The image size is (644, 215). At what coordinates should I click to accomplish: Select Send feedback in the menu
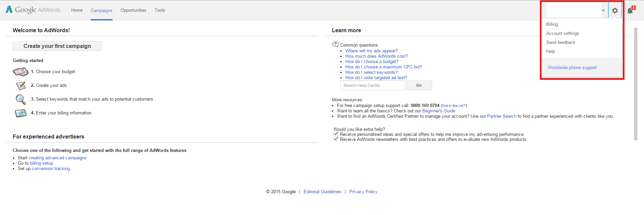pos(561,42)
